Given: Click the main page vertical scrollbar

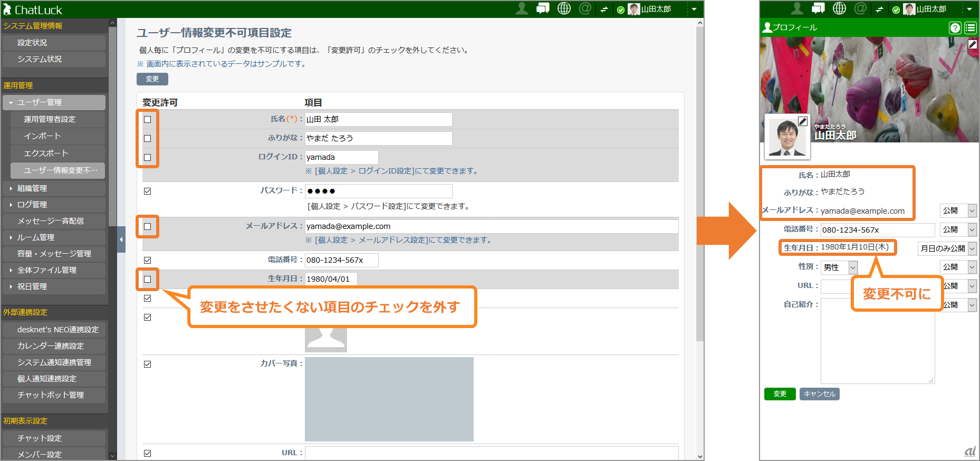Looking at the screenshot, I should coord(700,185).
